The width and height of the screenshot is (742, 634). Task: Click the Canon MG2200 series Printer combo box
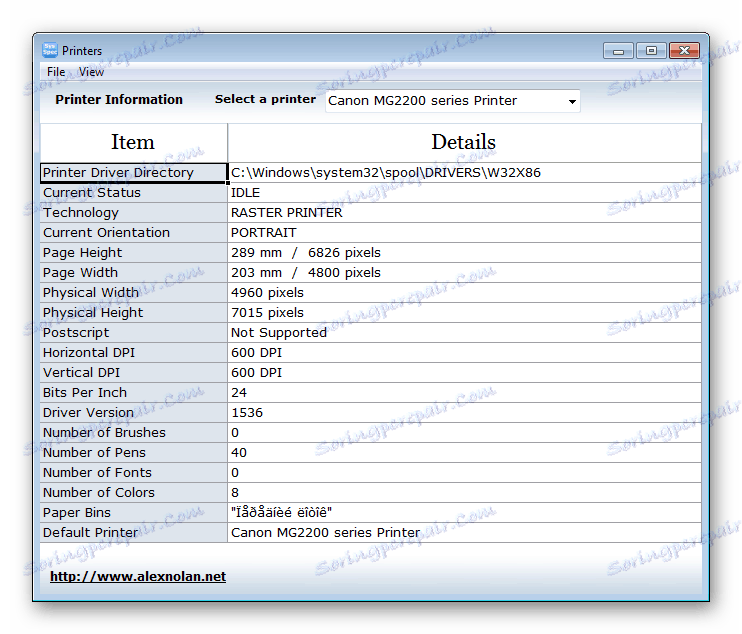pos(452,101)
